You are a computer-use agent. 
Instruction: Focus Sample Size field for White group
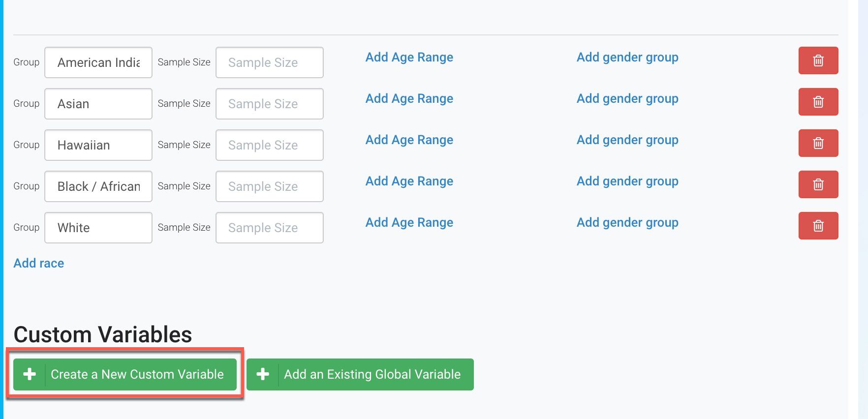pos(270,228)
